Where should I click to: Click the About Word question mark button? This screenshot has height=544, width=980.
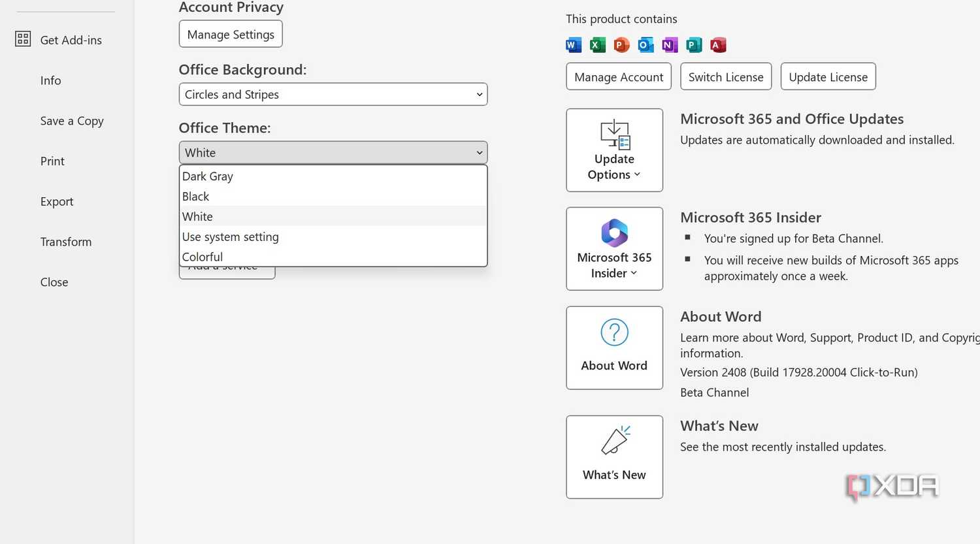click(614, 348)
